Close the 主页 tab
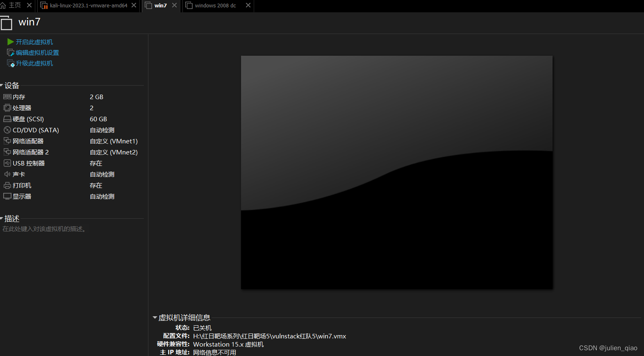The image size is (644, 356). 29,5
